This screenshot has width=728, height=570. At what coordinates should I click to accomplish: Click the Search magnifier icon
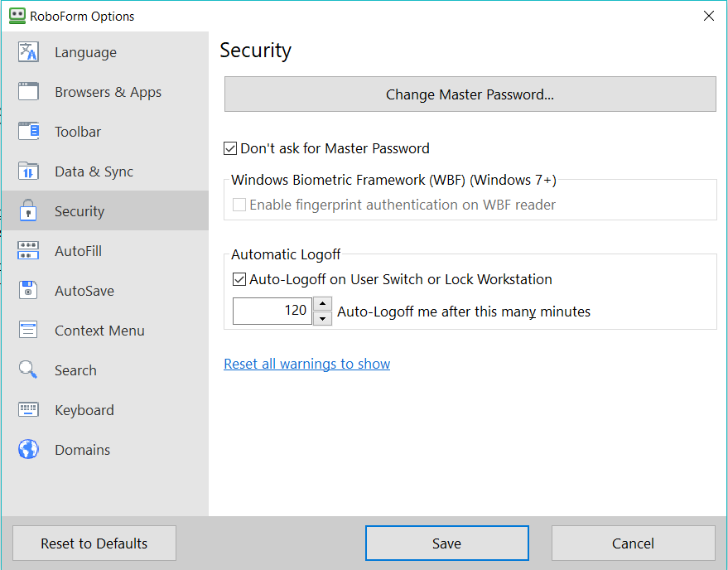pos(28,370)
